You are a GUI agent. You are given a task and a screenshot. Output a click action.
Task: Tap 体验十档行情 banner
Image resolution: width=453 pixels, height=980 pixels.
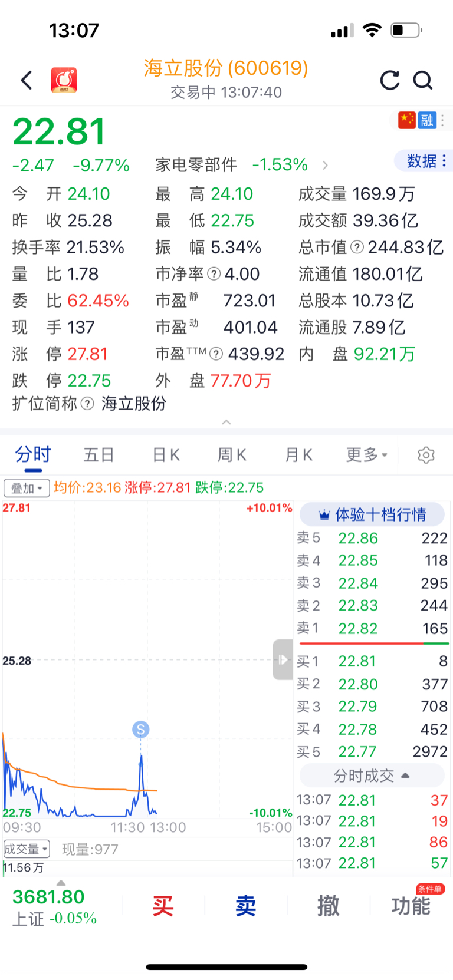pos(372,514)
